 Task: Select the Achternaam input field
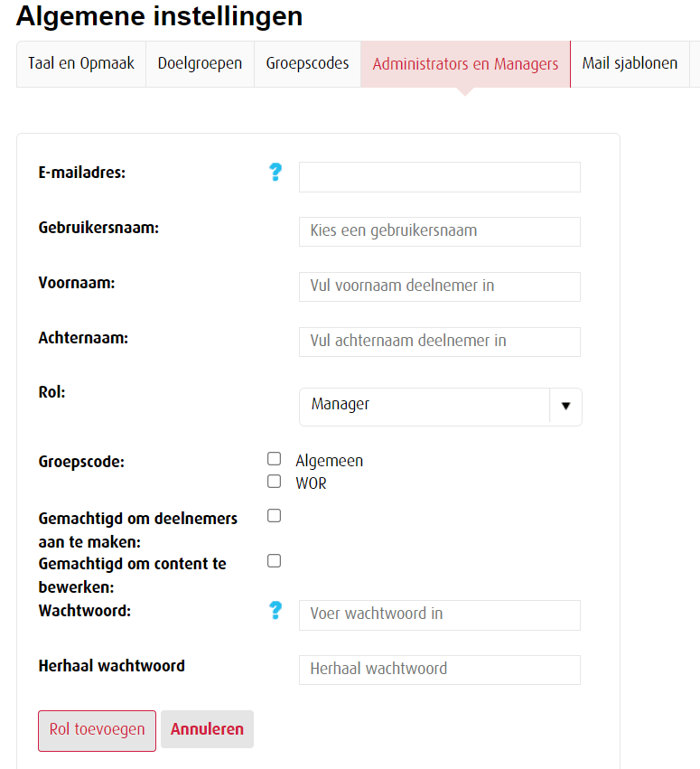point(439,342)
